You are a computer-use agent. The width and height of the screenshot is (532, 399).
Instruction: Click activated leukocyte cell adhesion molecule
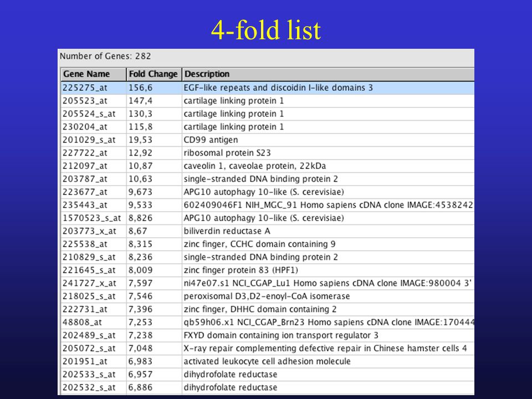(x=267, y=361)
